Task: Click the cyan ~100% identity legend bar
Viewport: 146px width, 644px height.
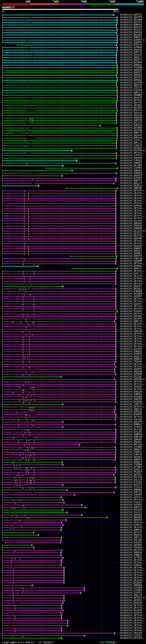Action: pyautogui.click(x=130, y=4)
